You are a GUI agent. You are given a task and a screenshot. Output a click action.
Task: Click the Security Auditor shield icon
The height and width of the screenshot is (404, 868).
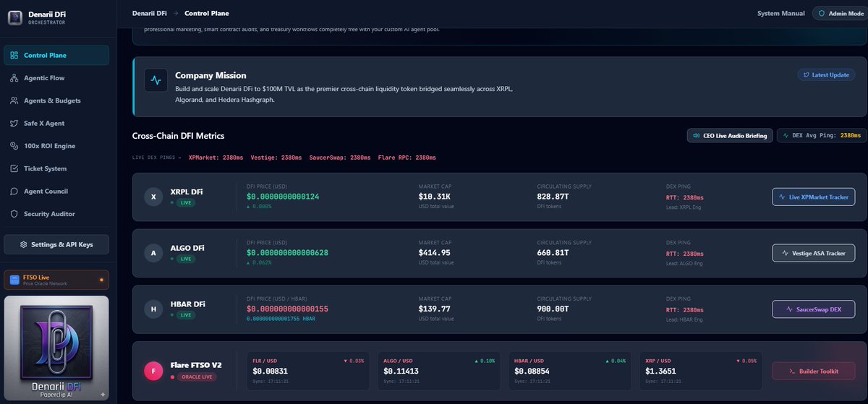[15, 214]
